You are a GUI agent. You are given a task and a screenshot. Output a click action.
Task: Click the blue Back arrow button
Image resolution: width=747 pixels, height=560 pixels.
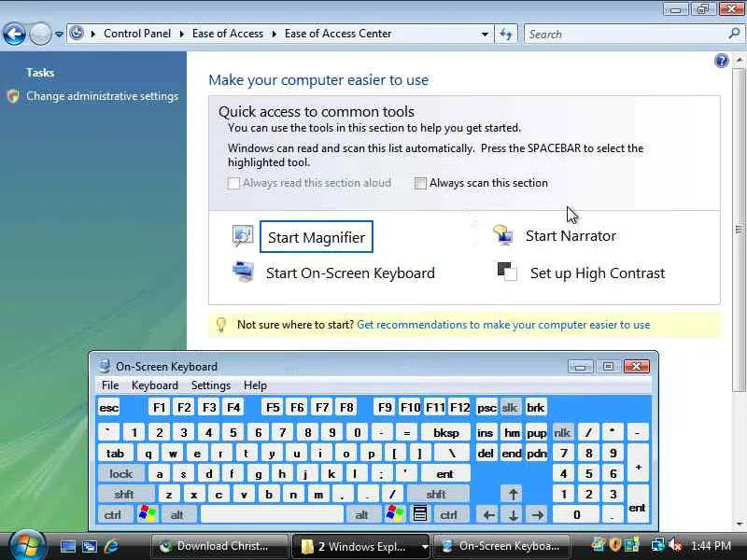pos(14,35)
